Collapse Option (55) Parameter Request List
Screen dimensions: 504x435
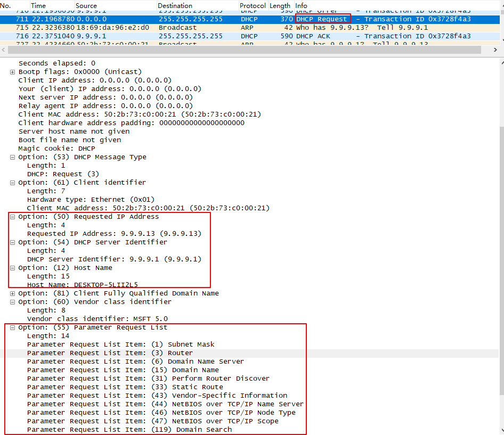[13, 327]
